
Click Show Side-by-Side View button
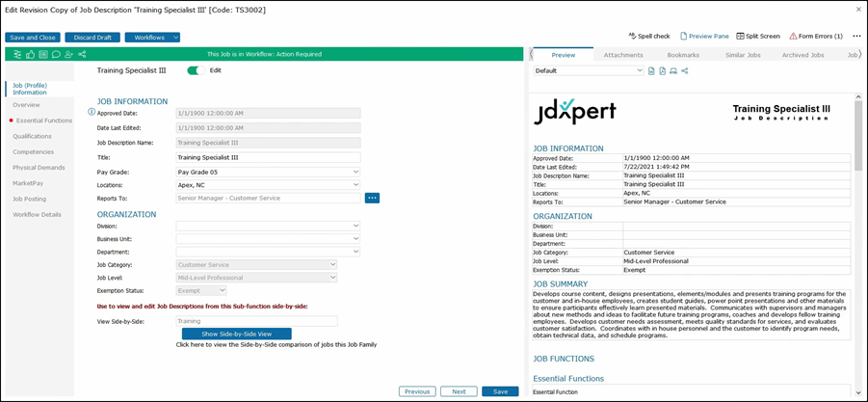click(236, 334)
